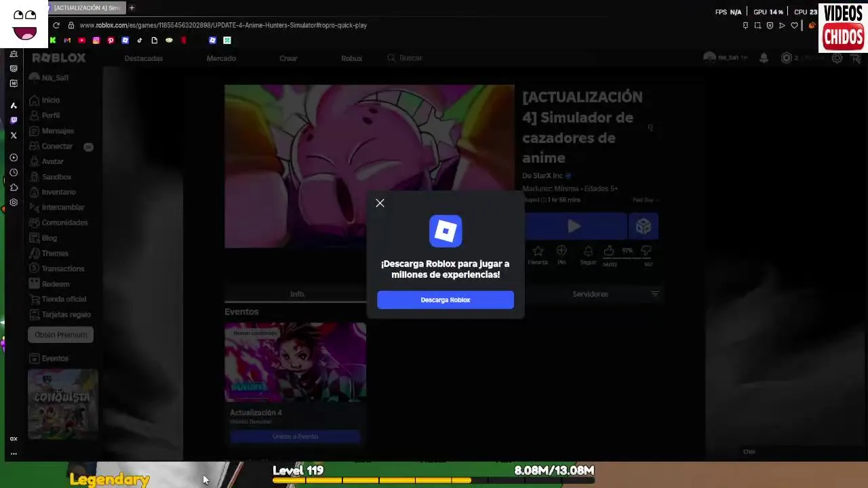Open history clock icon in browser sidebar
This screenshot has height=488, width=868.
14,172
